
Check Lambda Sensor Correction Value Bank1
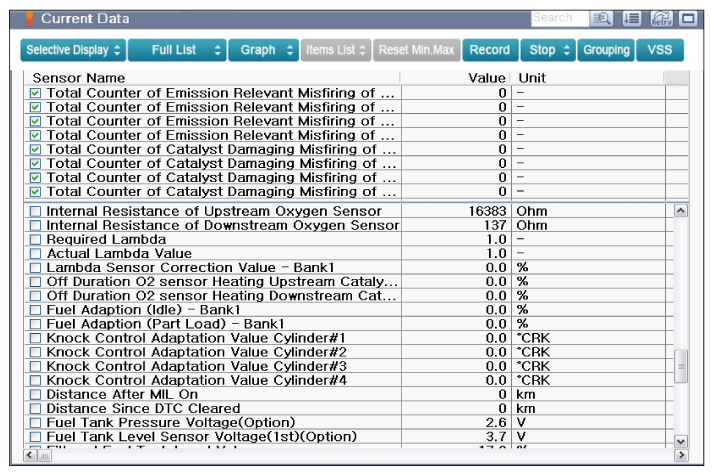point(35,268)
